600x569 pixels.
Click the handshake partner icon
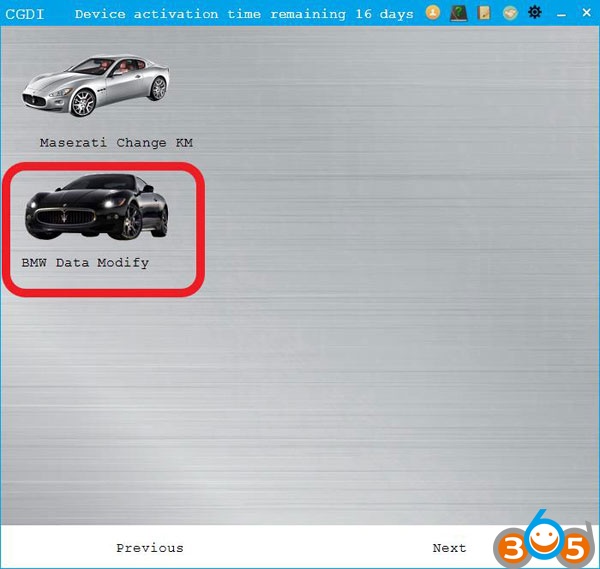pos(510,13)
